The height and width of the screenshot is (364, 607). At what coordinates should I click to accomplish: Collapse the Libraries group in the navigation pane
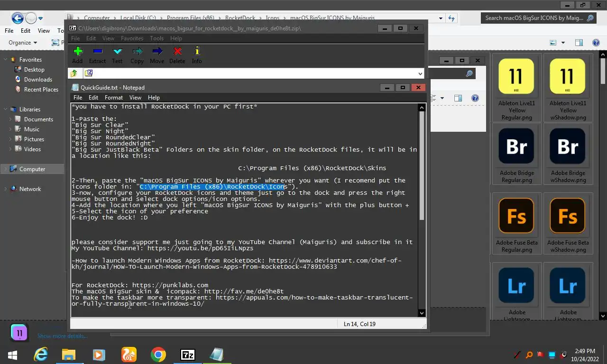click(5, 109)
